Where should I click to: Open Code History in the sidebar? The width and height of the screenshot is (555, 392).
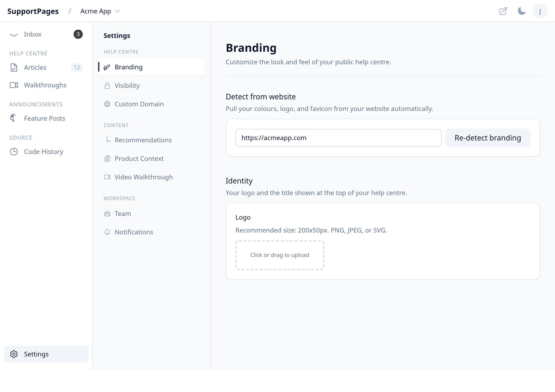click(44, 152)
